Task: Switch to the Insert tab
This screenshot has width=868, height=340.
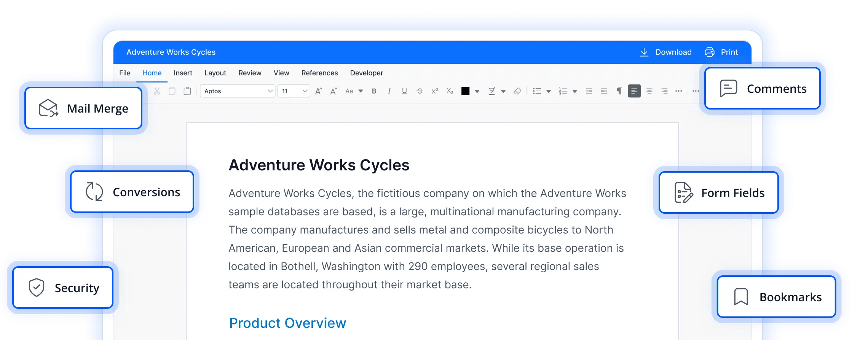Action: (x=183, y=73)
